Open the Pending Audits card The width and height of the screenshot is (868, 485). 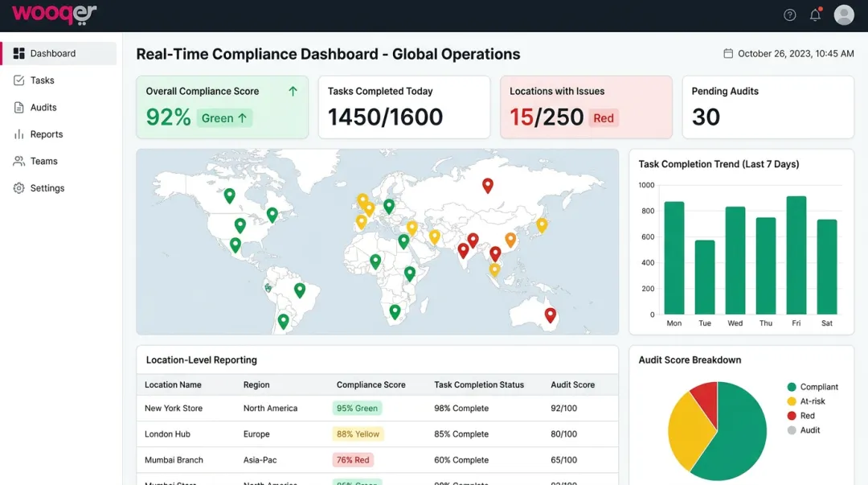coord(768,107)
